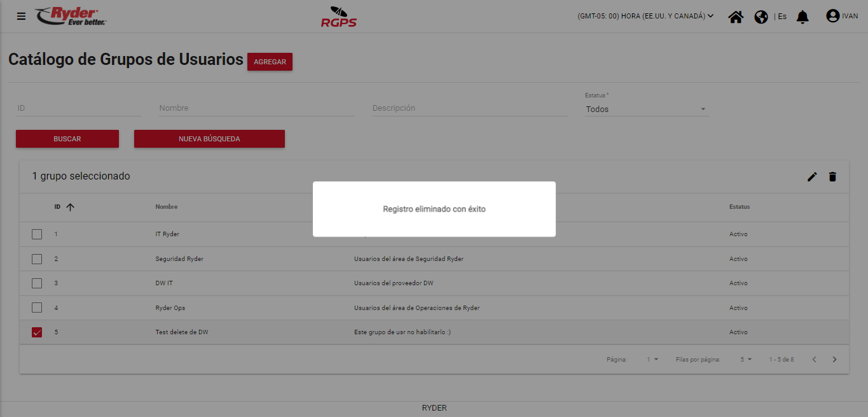Open the hamburger navigation menu
Viewport: 868px width, 417px height.
tap(22, 17)
